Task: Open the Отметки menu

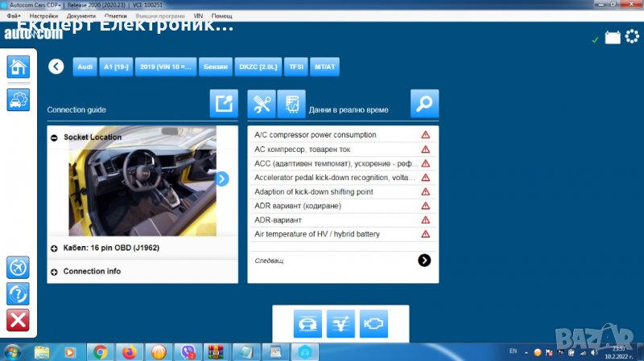Action: 115,16
